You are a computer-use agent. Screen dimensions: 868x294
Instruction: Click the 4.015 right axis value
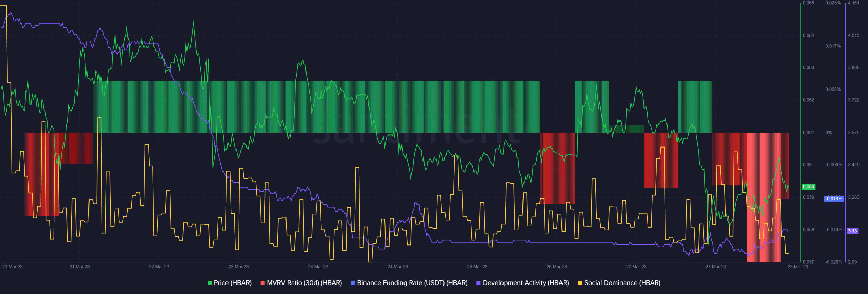(854, 35)
